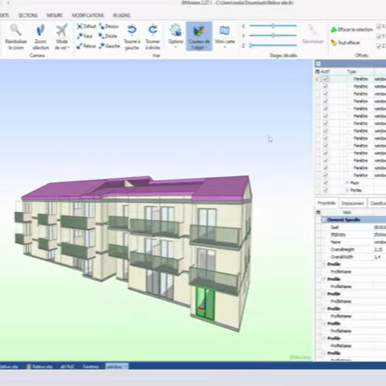This screenshot has height=386, width=386.
Task: Click Effacer la sélection button
Action: 352,29
